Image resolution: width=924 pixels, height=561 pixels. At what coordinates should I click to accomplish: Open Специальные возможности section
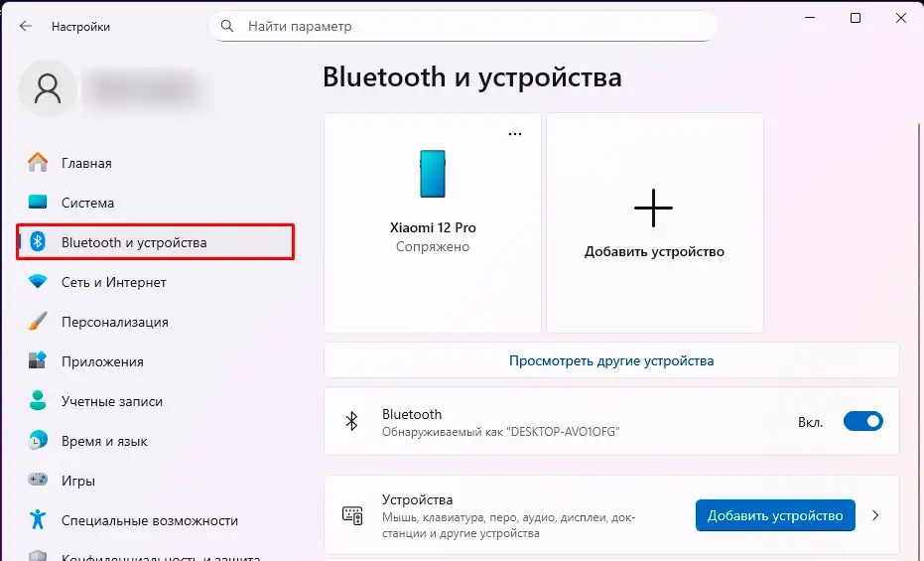[x=156, y=519]
